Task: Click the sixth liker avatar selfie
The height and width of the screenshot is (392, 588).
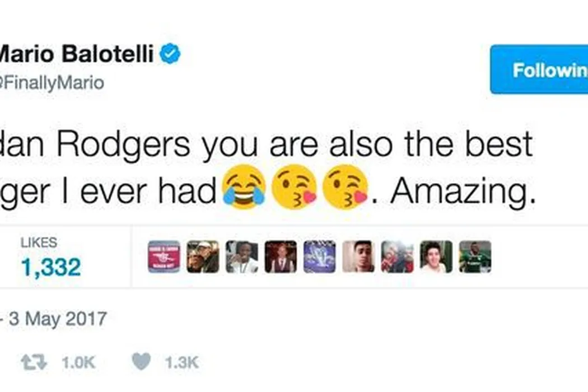Action: 358,257
